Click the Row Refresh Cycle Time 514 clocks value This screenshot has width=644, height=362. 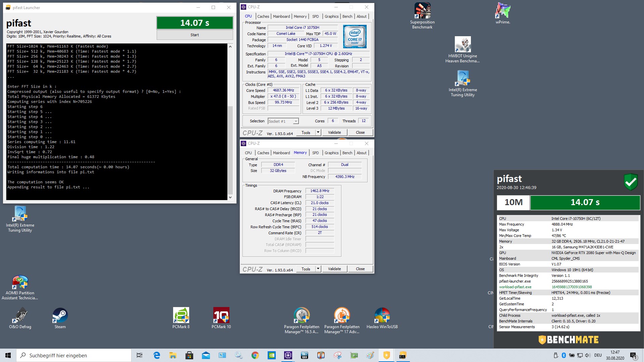(x=320, y=227)
